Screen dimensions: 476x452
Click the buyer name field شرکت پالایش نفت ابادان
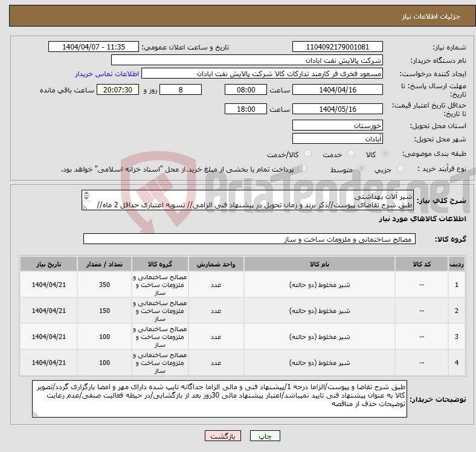(x=247, y=60)
